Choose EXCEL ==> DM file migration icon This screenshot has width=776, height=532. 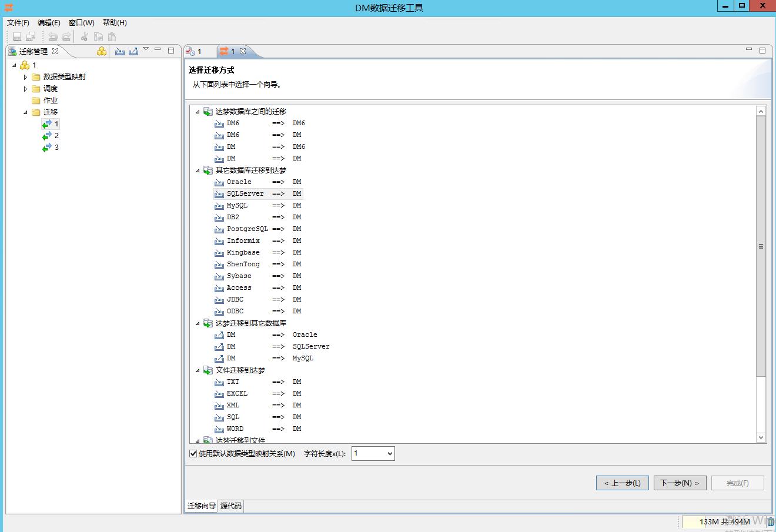pyautogui.click(x=219, y=393)
